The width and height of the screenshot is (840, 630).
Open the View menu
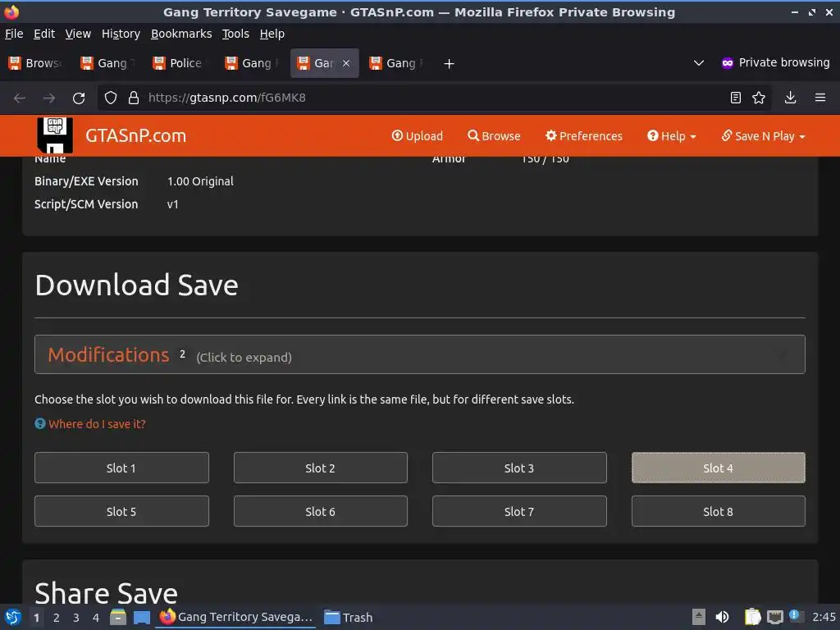[78, 34]
